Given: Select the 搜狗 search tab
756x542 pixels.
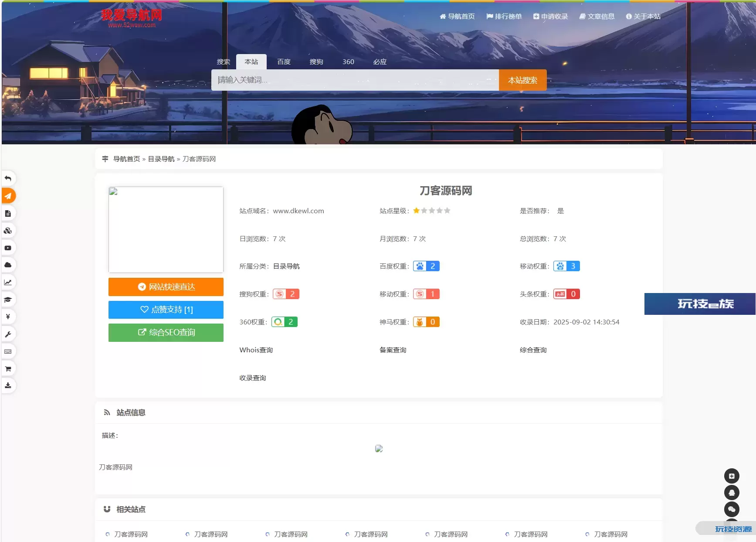Looking at the screenshot, I should (x=316, y=62).
